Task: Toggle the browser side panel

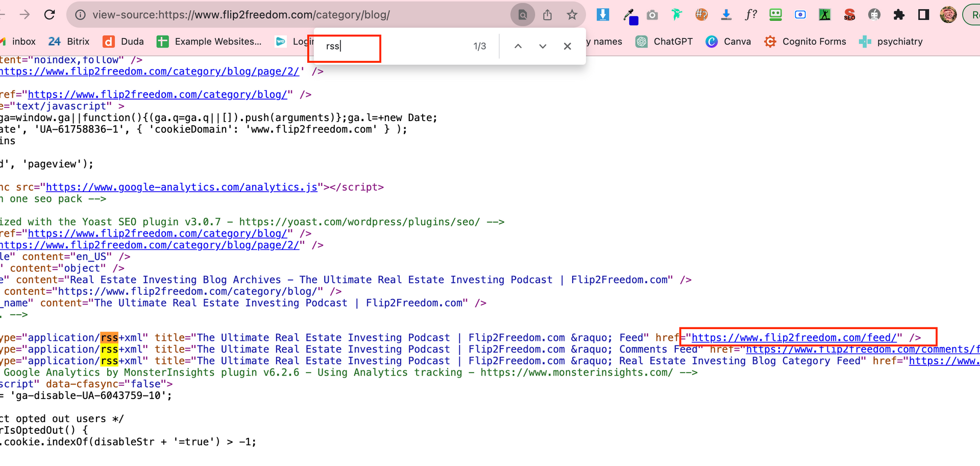Action: click(x=923, y=15)
